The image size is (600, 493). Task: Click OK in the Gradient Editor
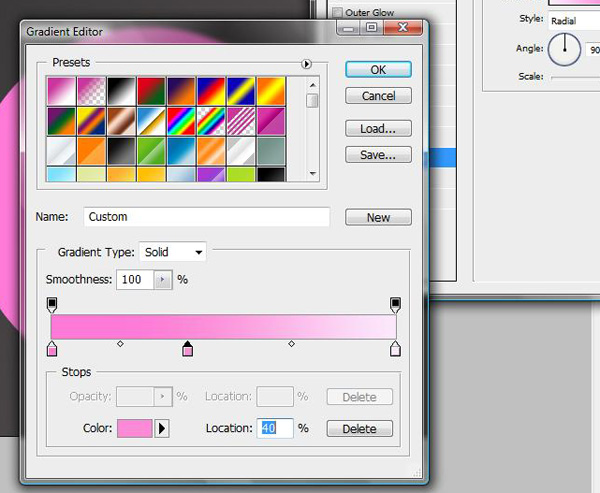coord(378,70)
